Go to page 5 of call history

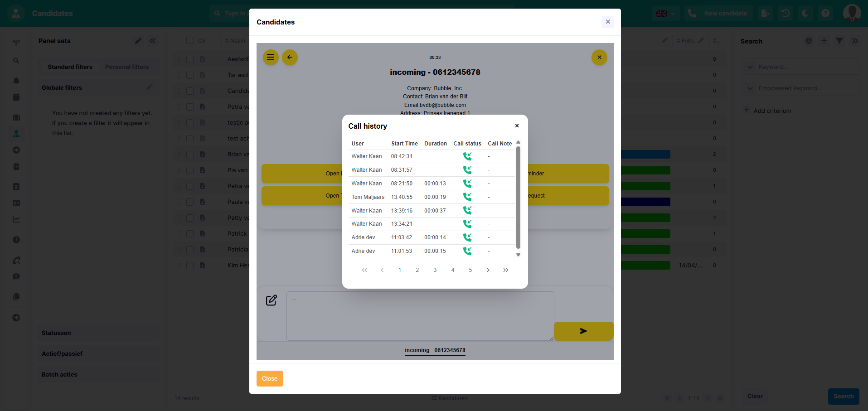470,270
